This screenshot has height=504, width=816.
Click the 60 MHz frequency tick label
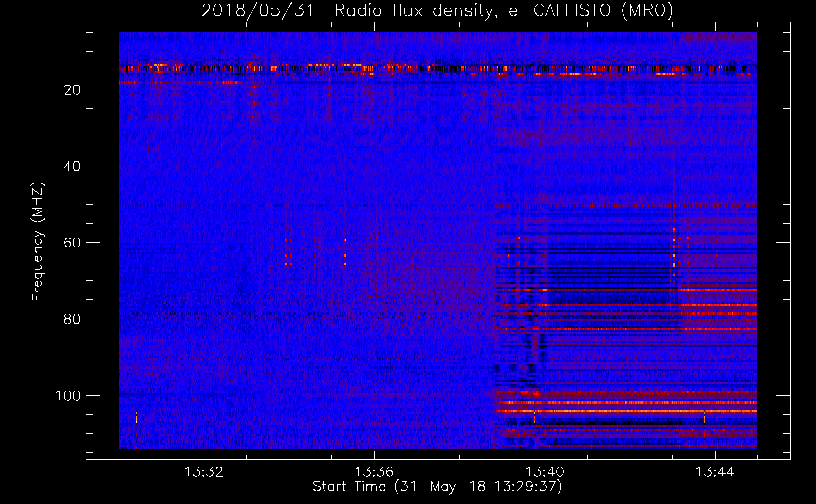coord(73,243)
